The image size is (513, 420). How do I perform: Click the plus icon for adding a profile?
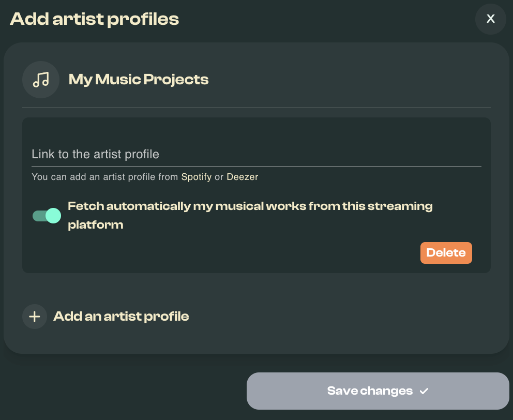pos(35,317)
